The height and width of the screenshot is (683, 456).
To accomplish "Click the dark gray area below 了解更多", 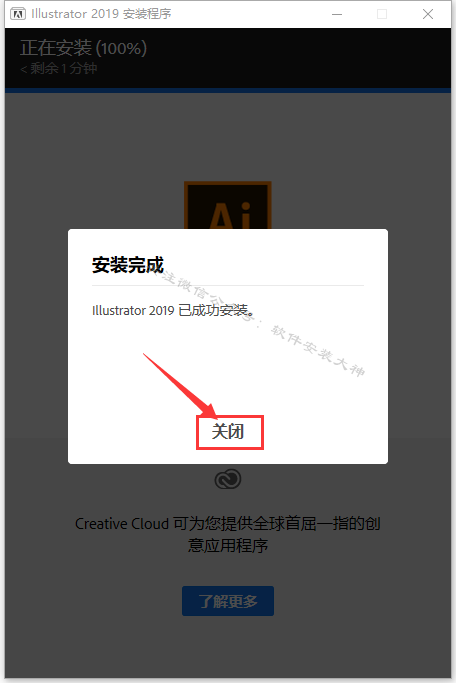I will coord(228,647).
